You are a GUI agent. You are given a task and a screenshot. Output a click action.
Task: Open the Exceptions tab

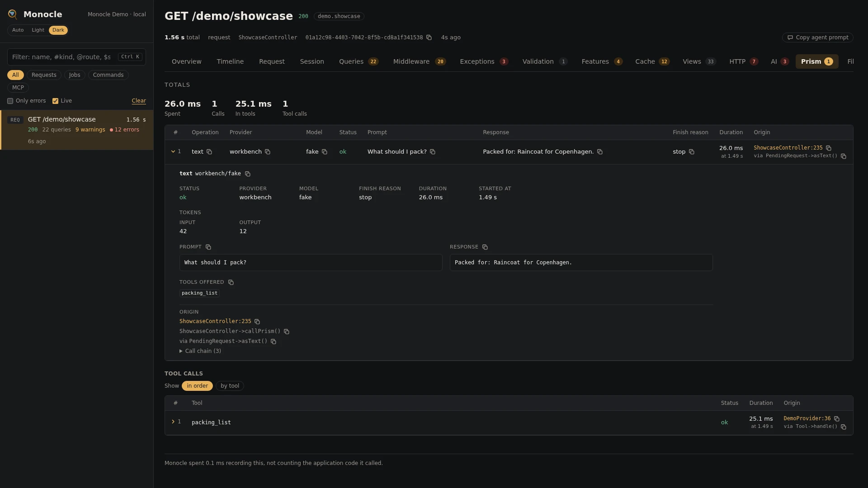(484, 61)
